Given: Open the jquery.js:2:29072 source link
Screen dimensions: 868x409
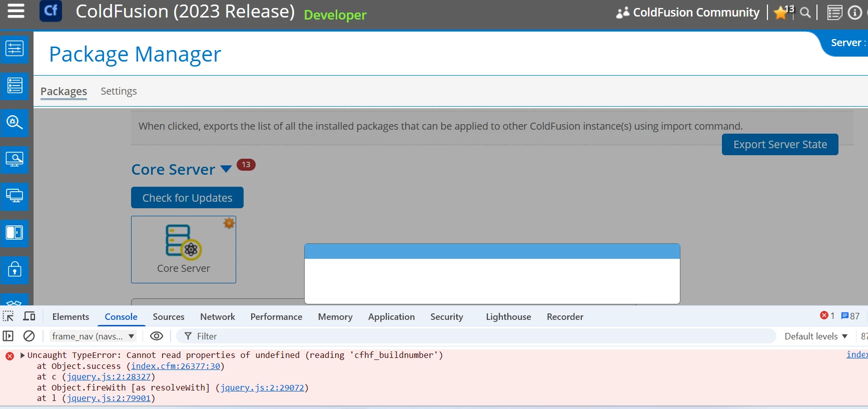Looking at the screenshot, I should [x=262, y=387].
